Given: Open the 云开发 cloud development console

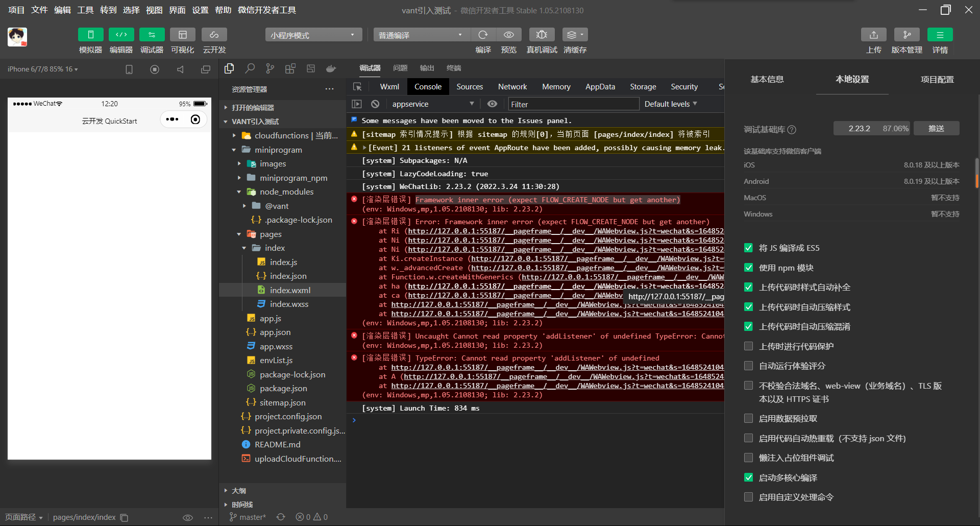Looking at the screenshot, I should tap(214, 35).
